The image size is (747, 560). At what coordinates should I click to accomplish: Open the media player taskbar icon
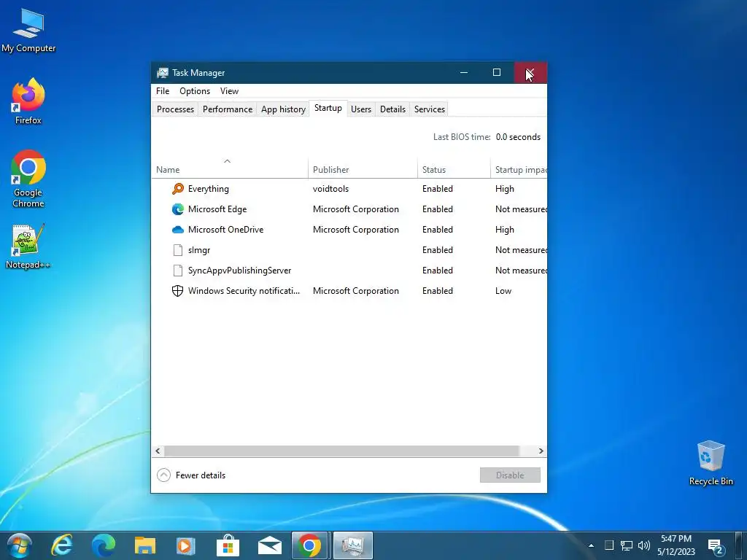[x=186, y=545]
